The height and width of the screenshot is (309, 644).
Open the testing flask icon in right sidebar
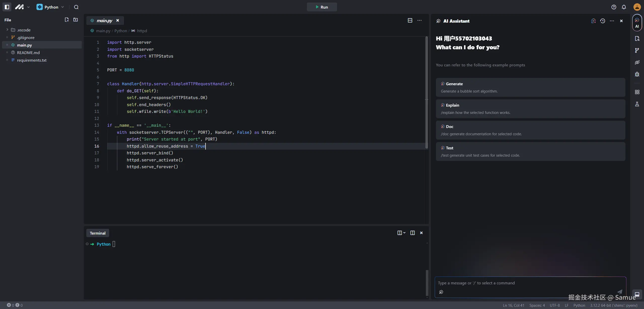(637, 104)
